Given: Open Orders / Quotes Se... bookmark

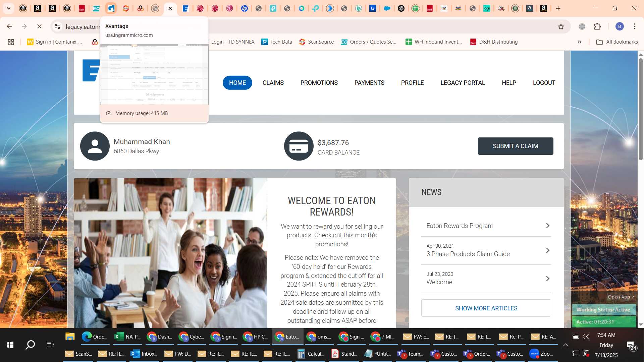Looking at the screenshot, I should pyautogui.click(x=369, y=42).
